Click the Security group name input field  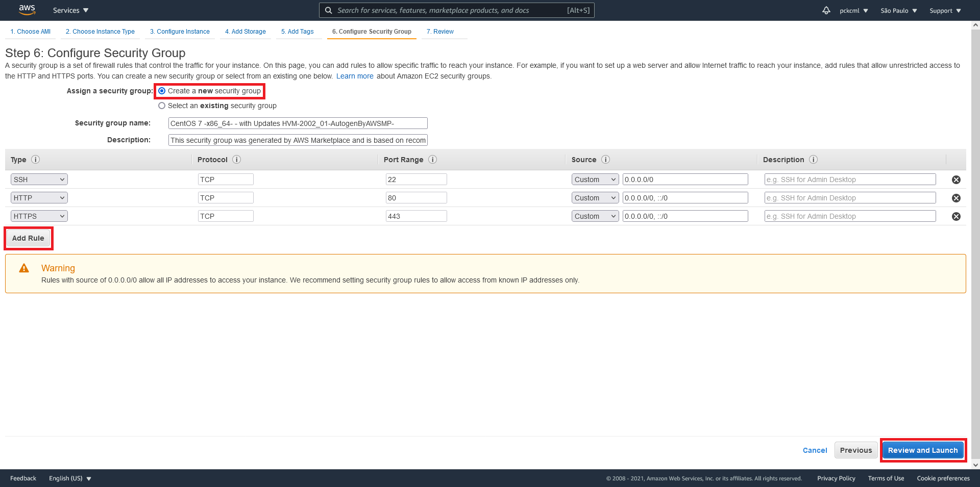coord(298,123)
